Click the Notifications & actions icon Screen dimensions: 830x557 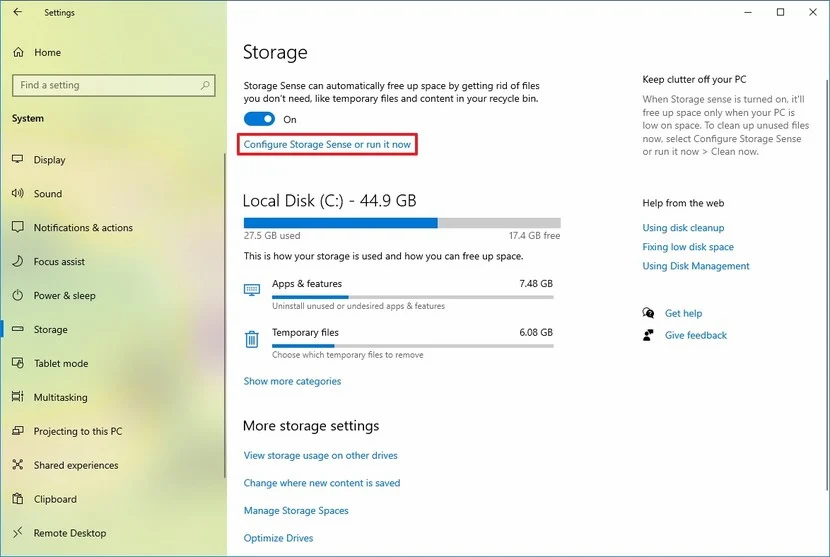[18, 227]
